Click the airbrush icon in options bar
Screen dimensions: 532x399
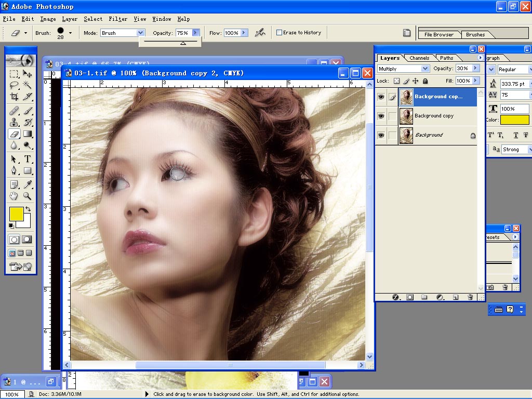pos(260,33)
